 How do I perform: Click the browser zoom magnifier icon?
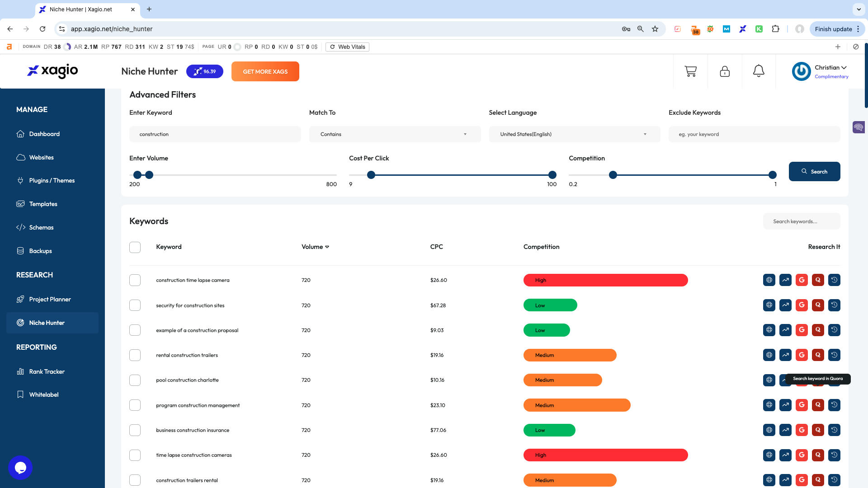coord(641,29)
